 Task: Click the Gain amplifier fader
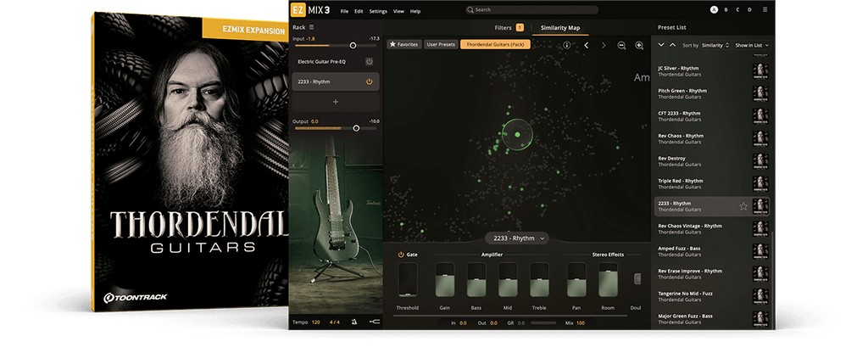pos(444,280)
